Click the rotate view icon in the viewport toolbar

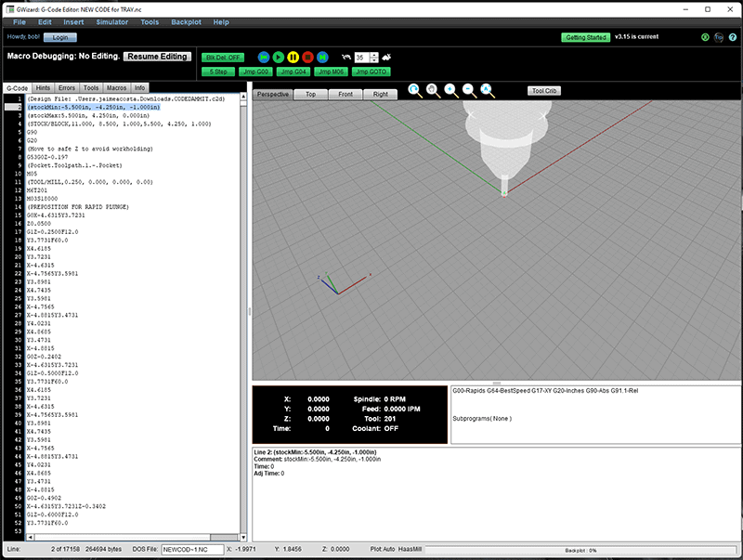[413, 90]
